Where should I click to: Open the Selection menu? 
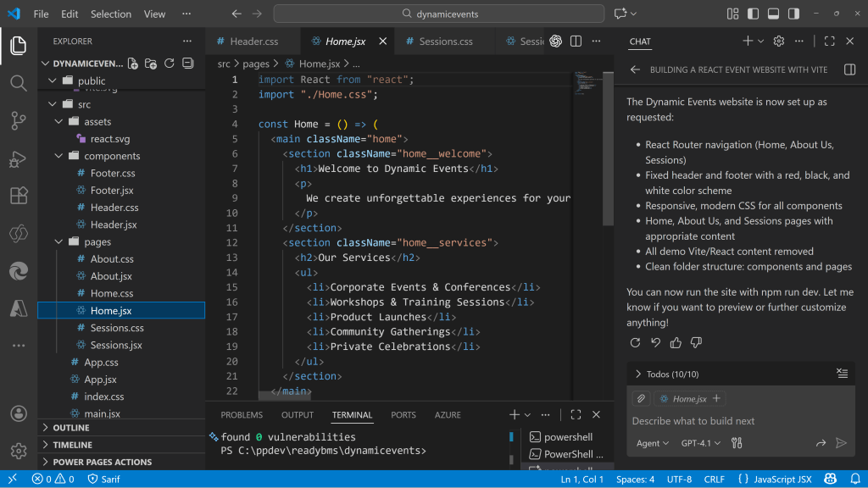pos(111,14)
